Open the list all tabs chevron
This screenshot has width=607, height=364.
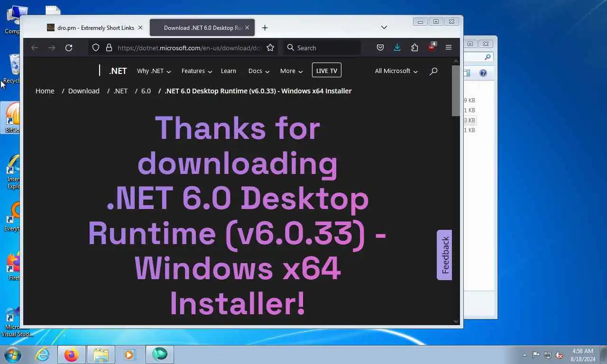tap(384, 27)
